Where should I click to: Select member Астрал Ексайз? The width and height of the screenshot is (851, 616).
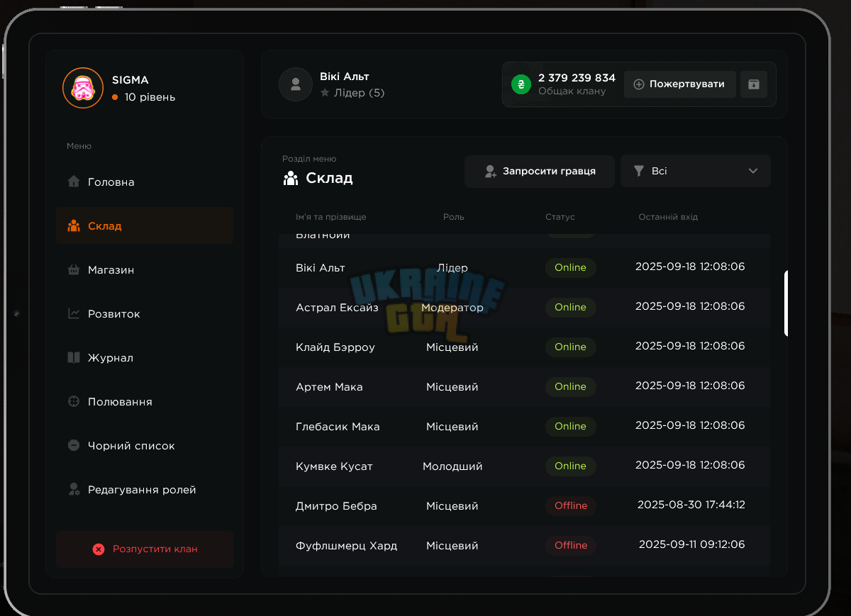pyautogui.click(x=337, y=308)
